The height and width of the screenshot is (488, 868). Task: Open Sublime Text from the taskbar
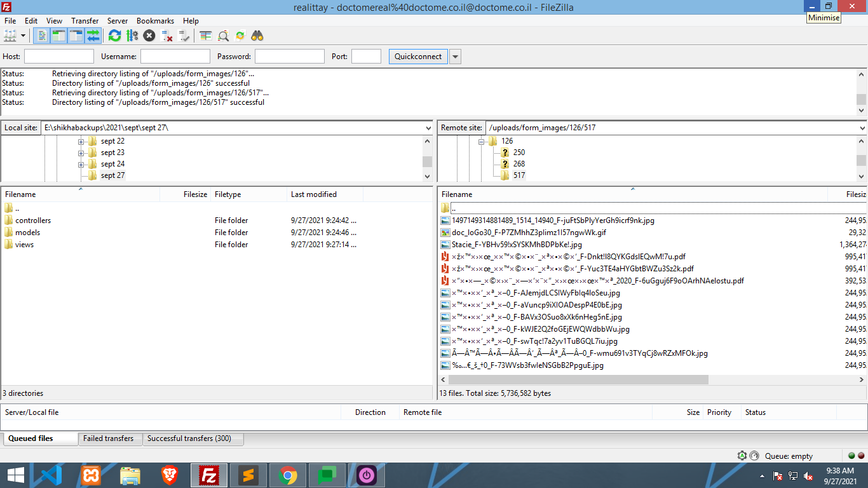tap(248, 475)
